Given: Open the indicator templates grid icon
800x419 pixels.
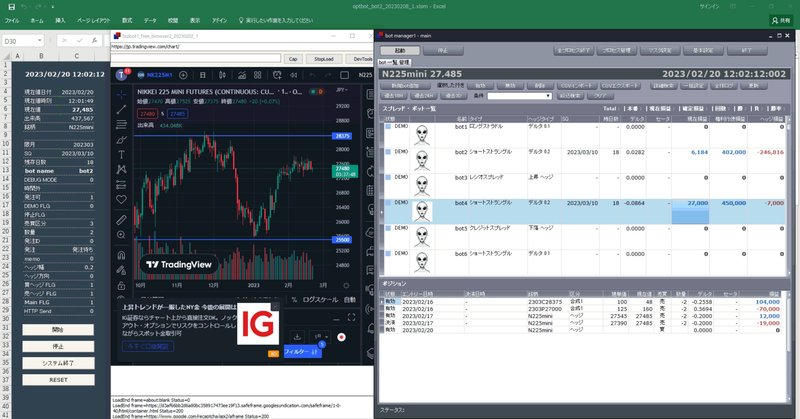Looking at the screenshot, I should (x=258, y=75).
